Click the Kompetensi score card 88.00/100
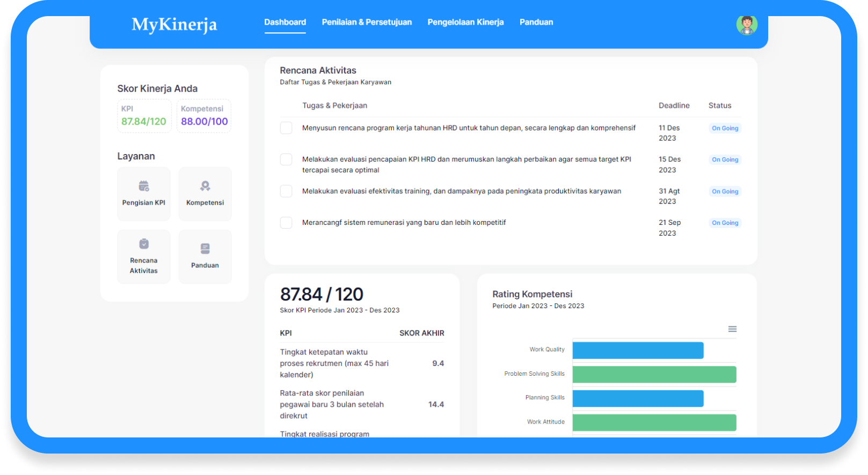Viewport: 868px width, 475px height. 204,116
